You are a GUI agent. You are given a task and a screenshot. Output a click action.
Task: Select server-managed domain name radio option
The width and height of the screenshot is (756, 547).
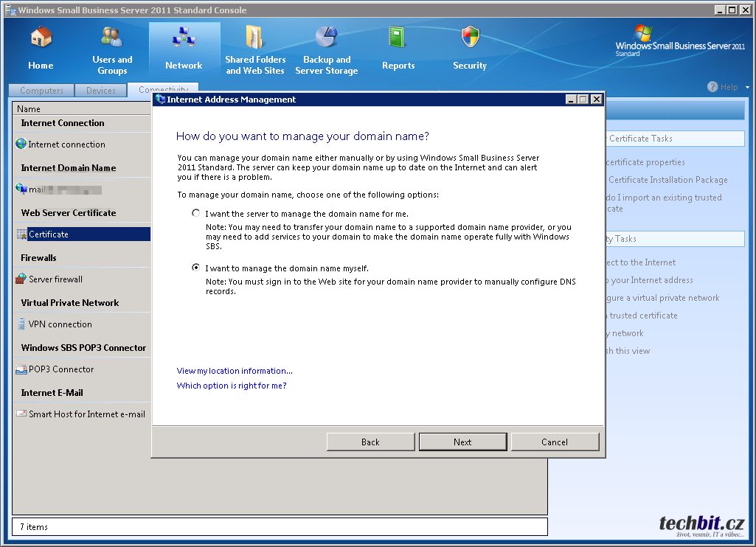pos(195,213)
